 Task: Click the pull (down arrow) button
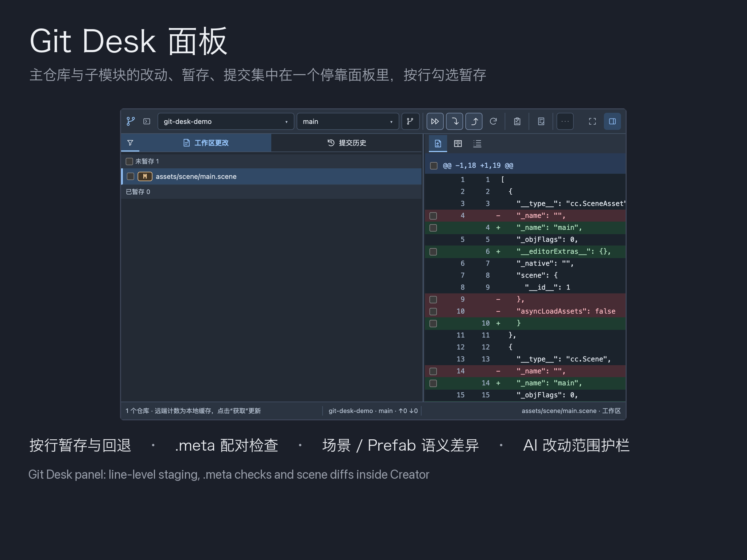click(x=454, y=121)
